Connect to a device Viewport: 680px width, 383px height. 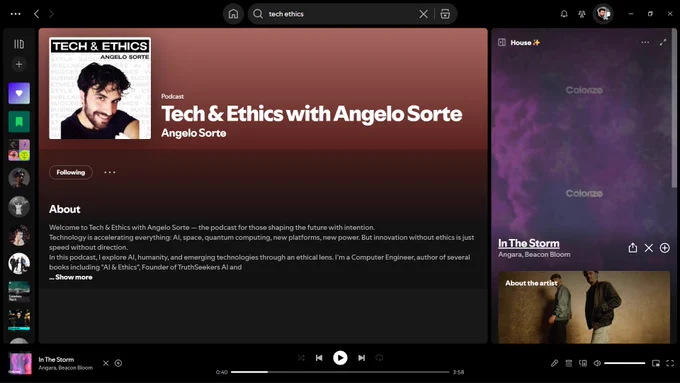pos(583,363)
